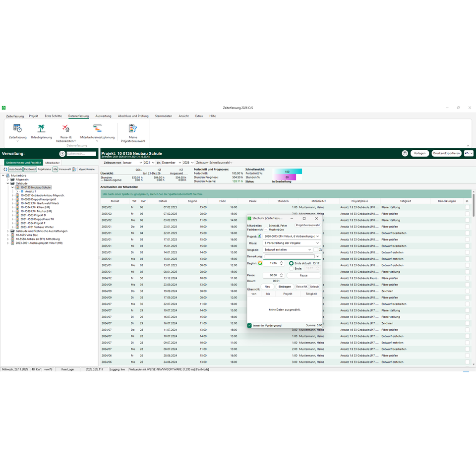Viewport: 476px width, 476px height.
Task: Click the table vertical scrollbar thumb
Action: [473, 205]
